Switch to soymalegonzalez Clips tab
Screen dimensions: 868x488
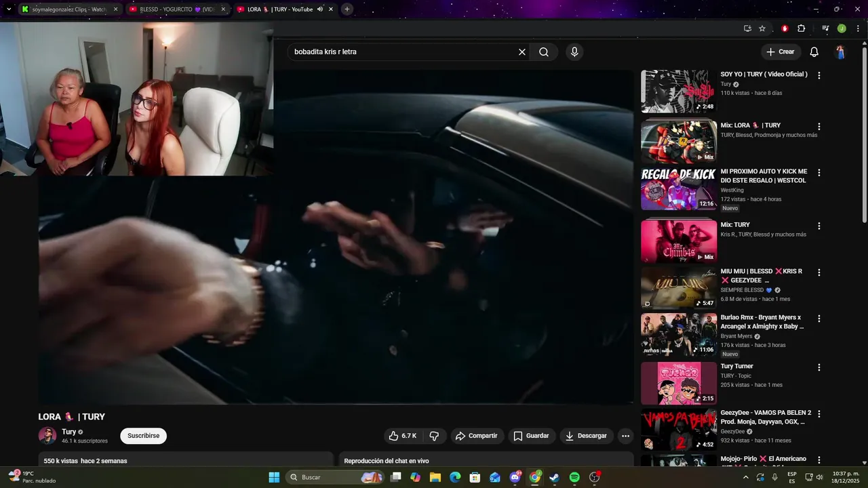pos(69,9)
